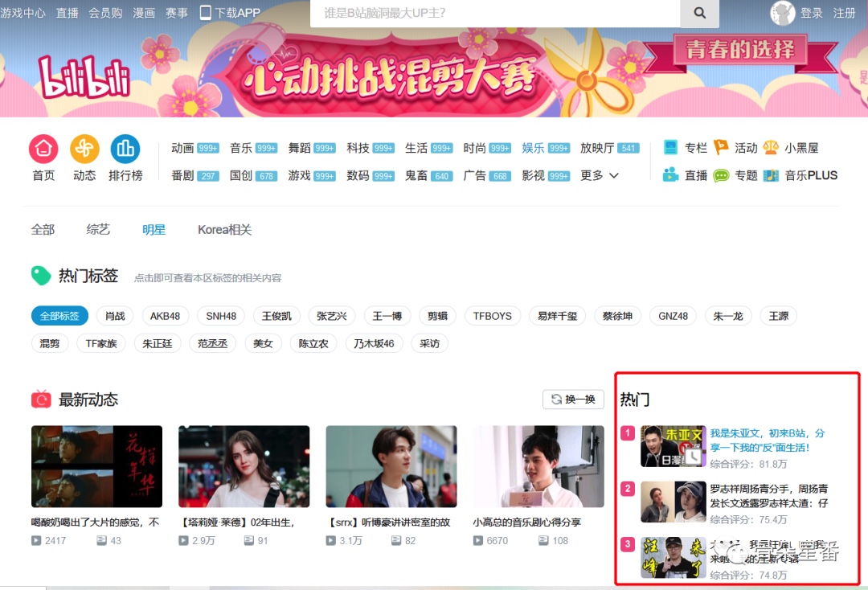This screenshot has width=868, height=590.
Task: Switch to the Korea相关 tab
Action: click(224, 230)
